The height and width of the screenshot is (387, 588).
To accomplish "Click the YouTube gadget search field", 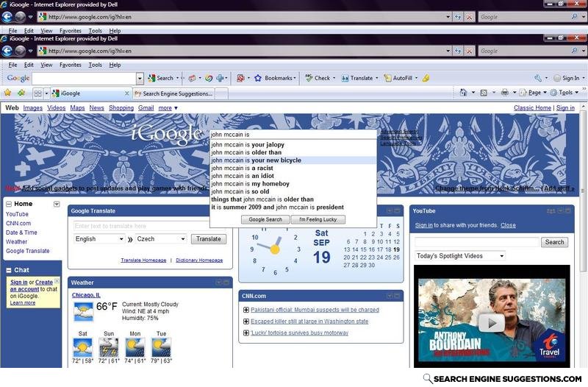I will pyautogui.click(x=476, y=242).
